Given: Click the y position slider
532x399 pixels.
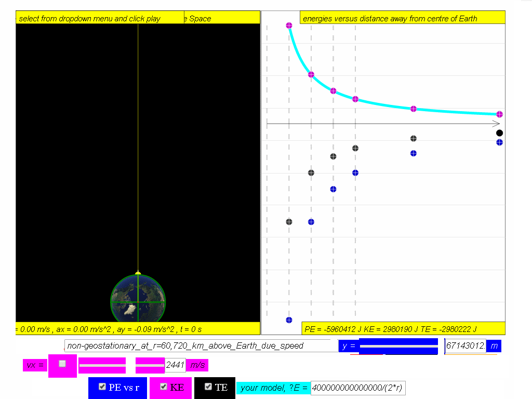Looking at the screenshot, I should [x=398, y=347].
